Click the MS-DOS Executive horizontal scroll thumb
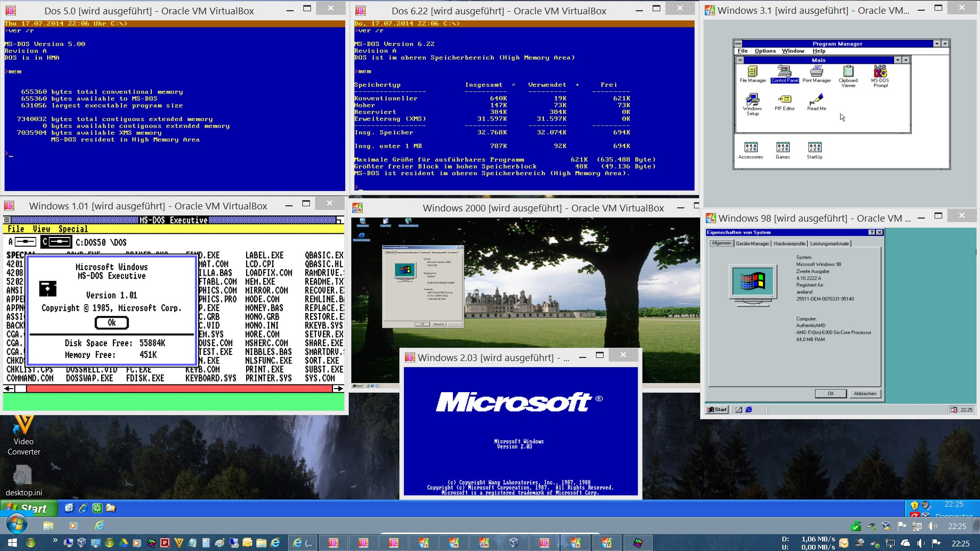980x551 pixels. pos(20,389)
